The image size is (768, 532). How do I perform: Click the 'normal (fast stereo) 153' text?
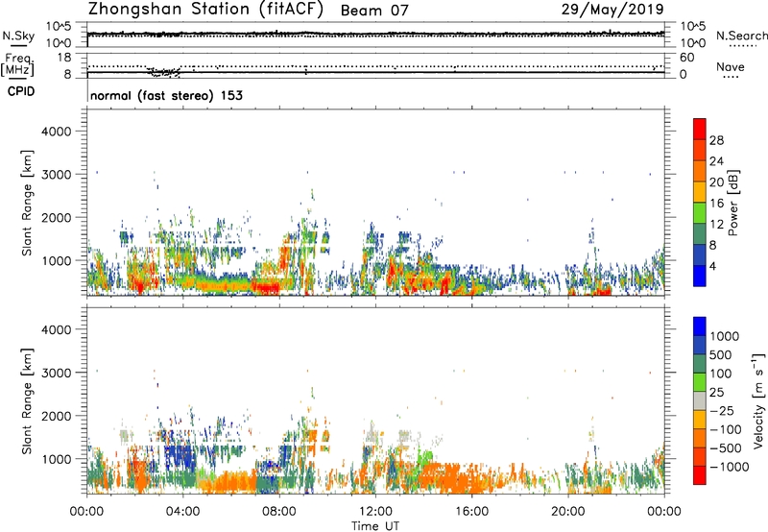point(166,95)
